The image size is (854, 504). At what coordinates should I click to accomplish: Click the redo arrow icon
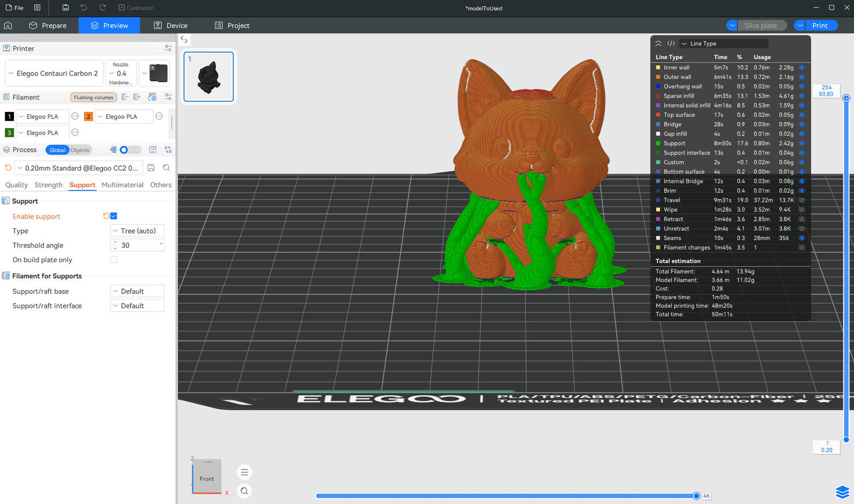pos(102,7)
